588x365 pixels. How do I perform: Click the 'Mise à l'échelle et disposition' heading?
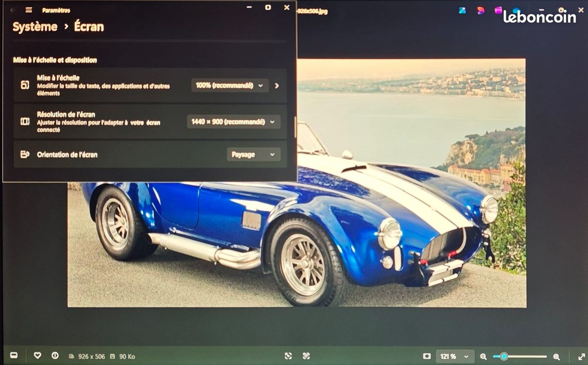tap(55, 60)
